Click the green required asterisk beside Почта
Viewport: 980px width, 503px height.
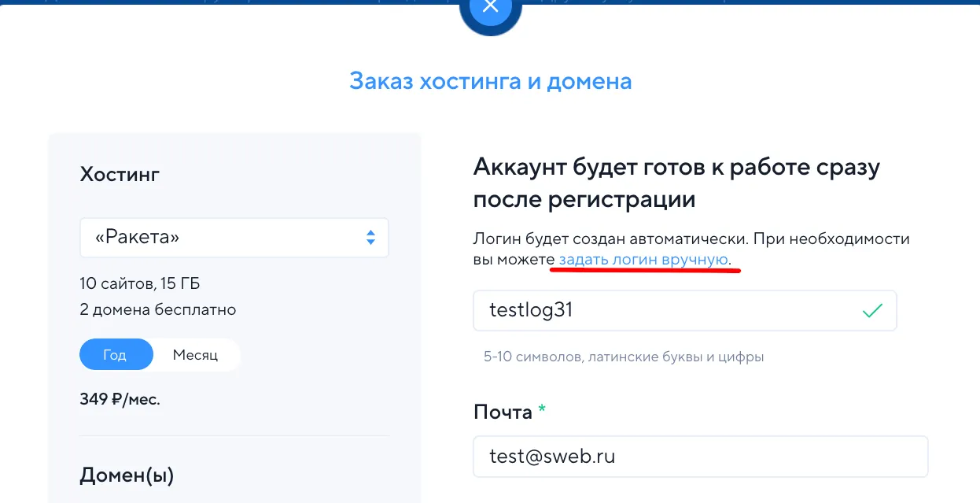coord(541,410)
